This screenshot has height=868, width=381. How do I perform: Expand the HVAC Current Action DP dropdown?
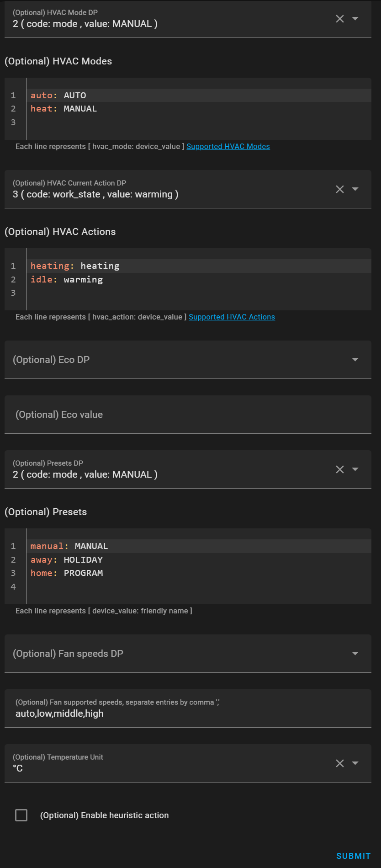(x=355, y=189)
